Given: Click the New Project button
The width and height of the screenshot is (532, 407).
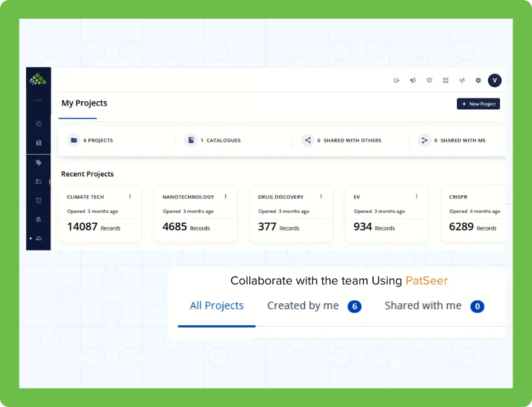Looking at the screenshot, I should 478,104.
